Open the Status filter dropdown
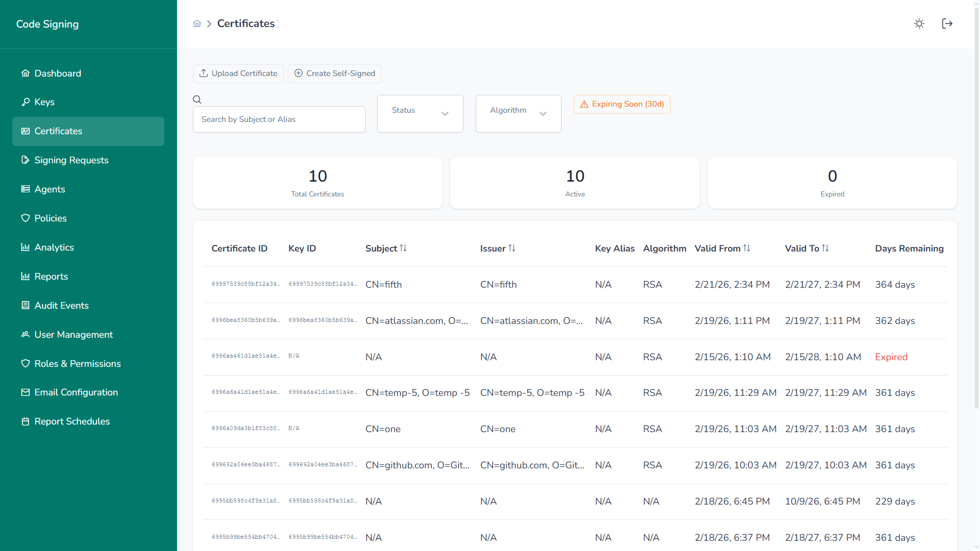This screenshot has width=980, height=551. (x=420, y=113)
